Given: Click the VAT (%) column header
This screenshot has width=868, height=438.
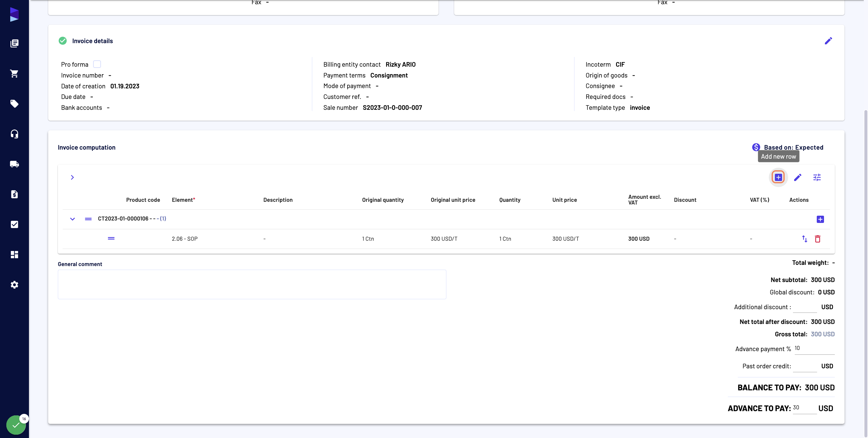Looking at the screenshot, I should point(759,200).
